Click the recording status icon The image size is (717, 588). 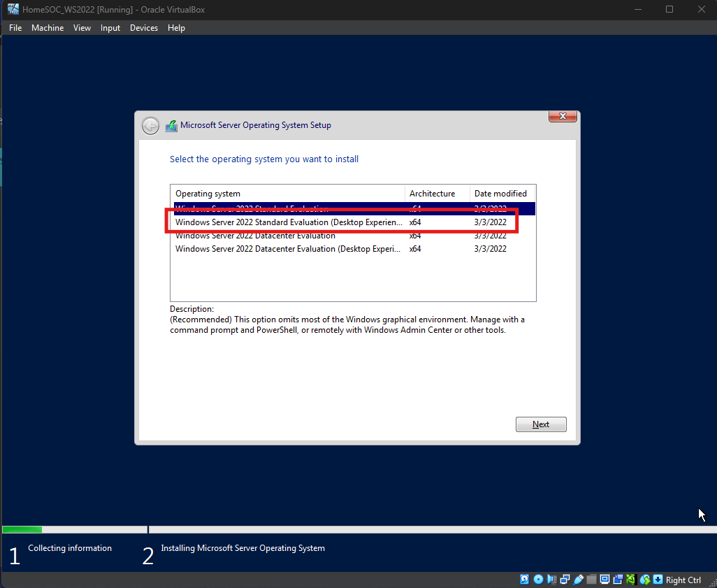[x=618, y=580]
